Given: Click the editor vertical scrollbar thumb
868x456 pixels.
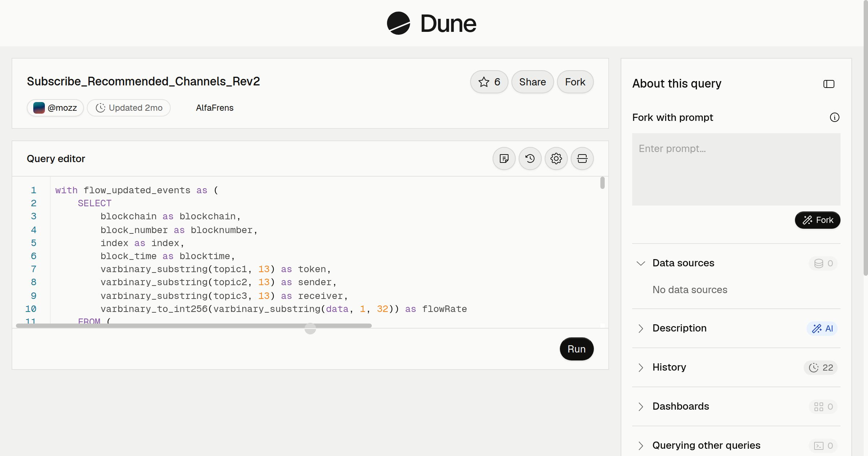Looking at the screenshot, I should [x=602, y=183].
